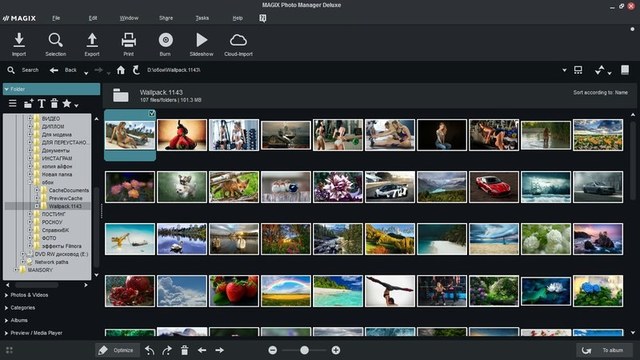
Task: Go to the Home folder
Action: [121, 70]
